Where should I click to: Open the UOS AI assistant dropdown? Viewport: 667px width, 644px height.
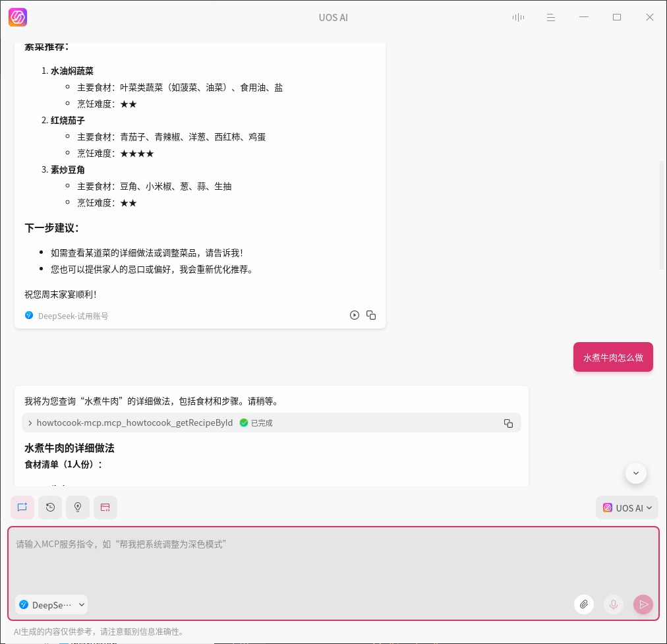627,508
